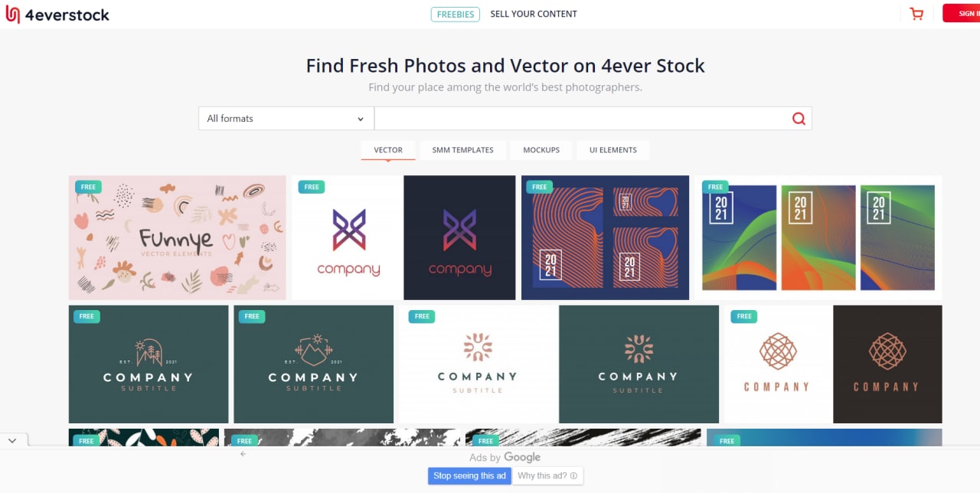Image resolution: width=980 pixels, height=493 pixels.
Task: Click Stop seeing this ad button
Action: [x=469, y=476]
